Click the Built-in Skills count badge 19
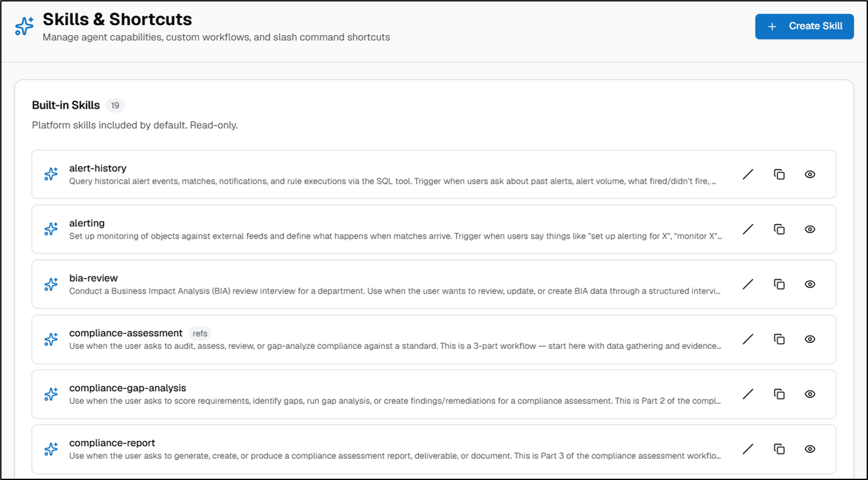The height and width of the screenshot is (480, 868). (115, 106)
